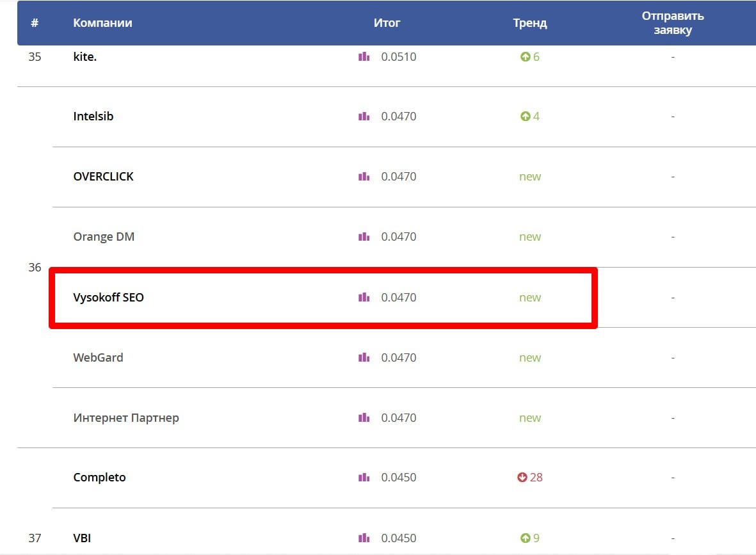This screenshot has height=555, width=756.
Task: Open the Completo company link
Action: pos(99,478)
